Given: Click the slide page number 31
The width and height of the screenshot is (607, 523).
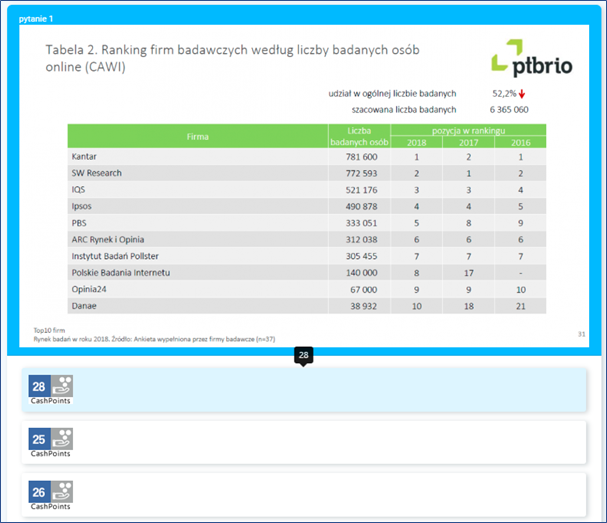Looking at the screenshot, I should [x=581, y=333].
